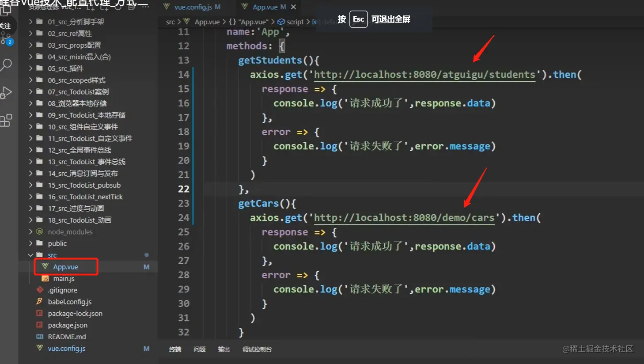Viewport: 644px width, 364px height.
Task: Click the getStudents method name on line 13
Action: point(270,60)
